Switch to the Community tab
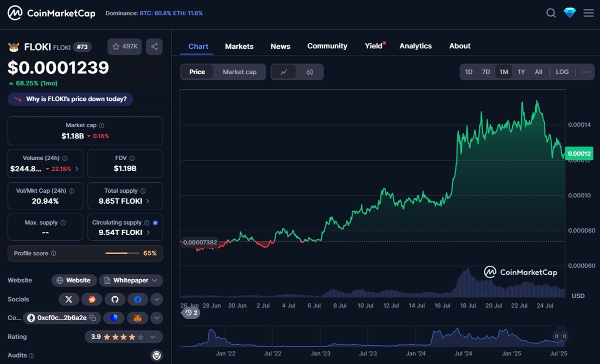600x364 pixels. [x=327, y=46]
